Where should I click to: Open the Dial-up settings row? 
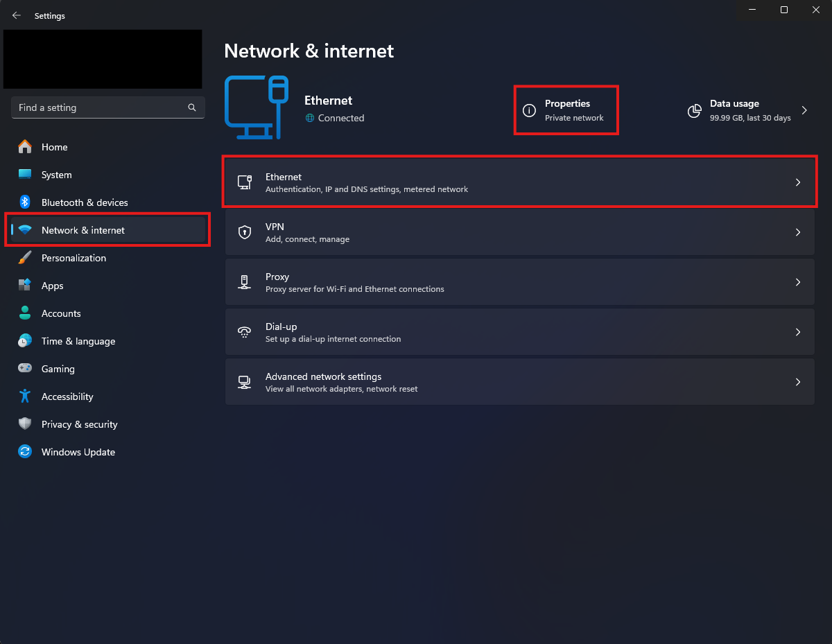tap(519, 332)
